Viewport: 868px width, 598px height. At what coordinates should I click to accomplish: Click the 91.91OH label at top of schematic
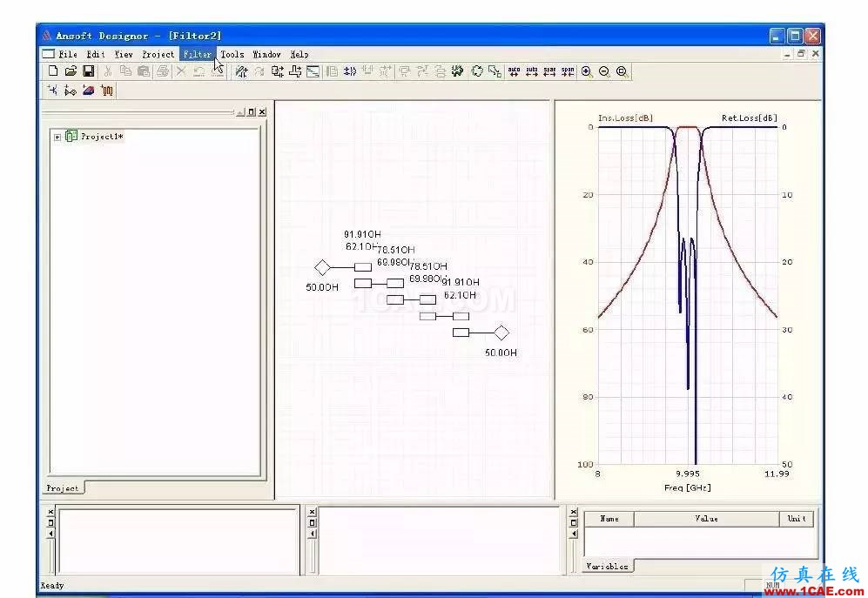click(x=362, y=234)
